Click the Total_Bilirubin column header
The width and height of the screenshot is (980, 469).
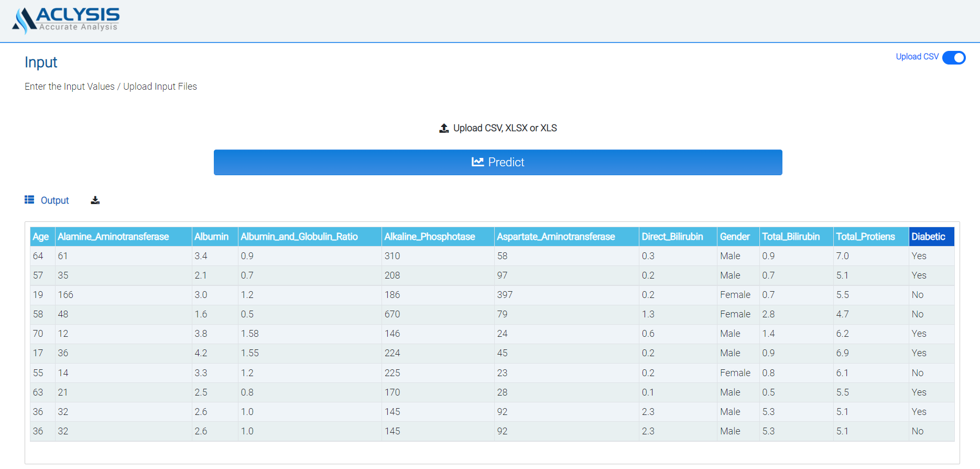pos(790,237)
